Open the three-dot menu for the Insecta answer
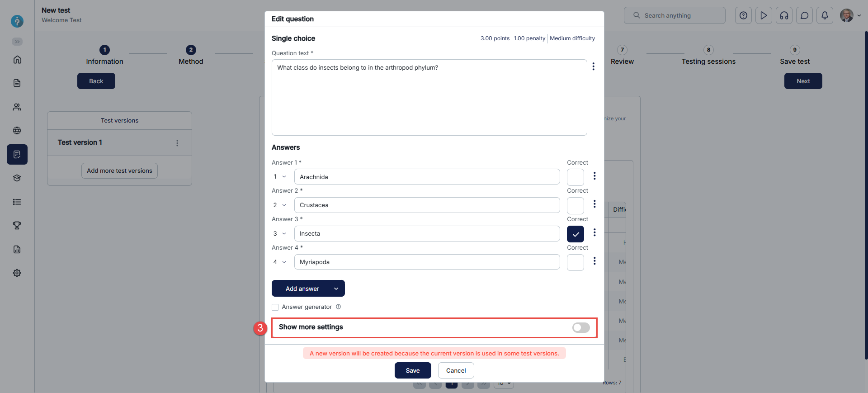 pyautogui.click(x=594, y=232)
